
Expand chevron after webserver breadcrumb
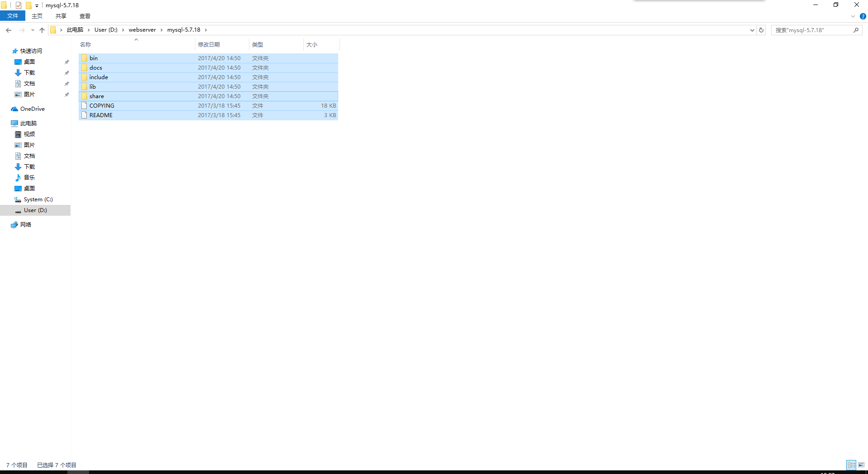click(x=161, y=30)
